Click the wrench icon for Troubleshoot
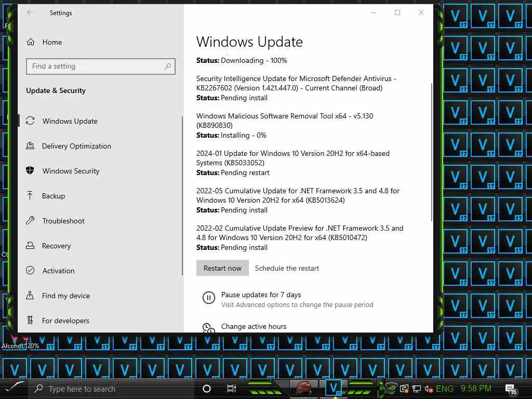The height and width of the screenshot is (399, 532). tap(30, 220)
